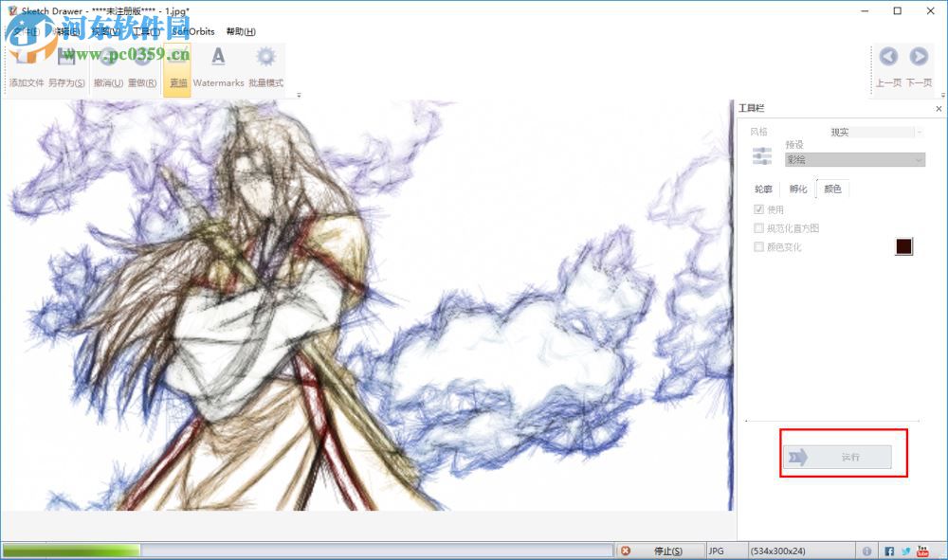The width and height of the screenshot is (948, 560).
Task: Click the YouTube icon in status bar
Action: (921, 550)
